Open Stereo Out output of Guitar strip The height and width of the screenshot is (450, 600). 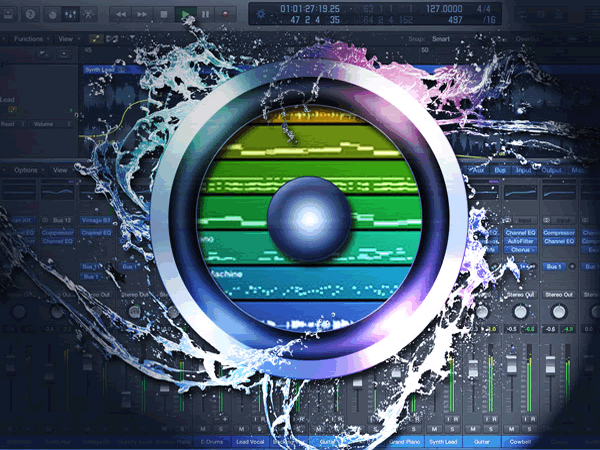[520, 295]
